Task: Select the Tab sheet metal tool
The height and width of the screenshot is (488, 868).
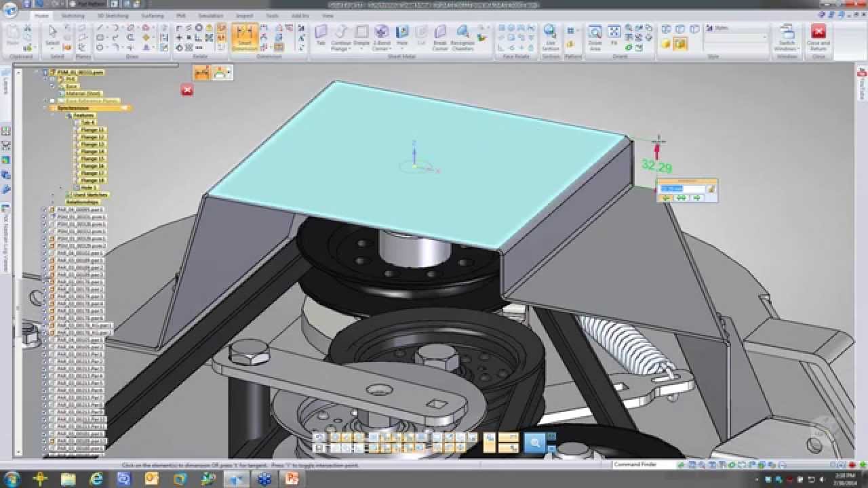Action: [x=321, y=37]
